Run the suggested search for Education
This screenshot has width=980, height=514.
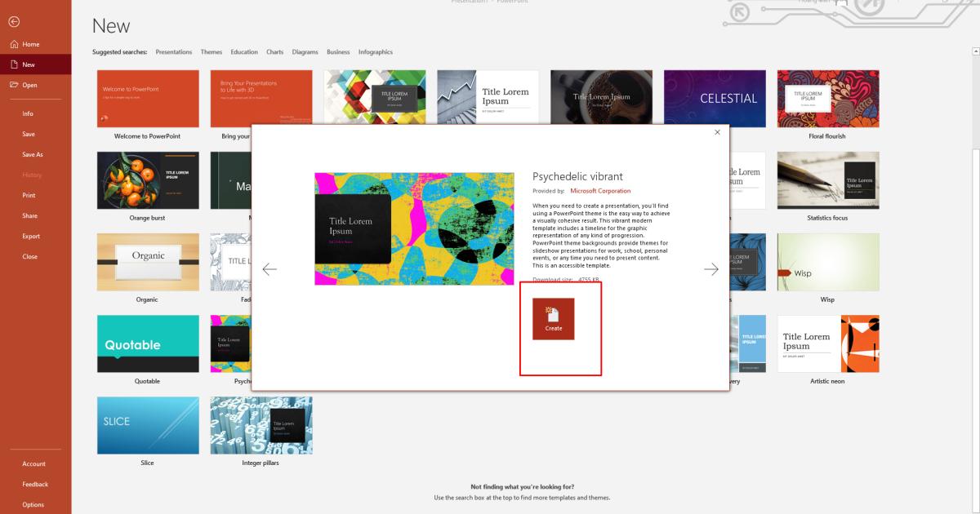point(243,51)
